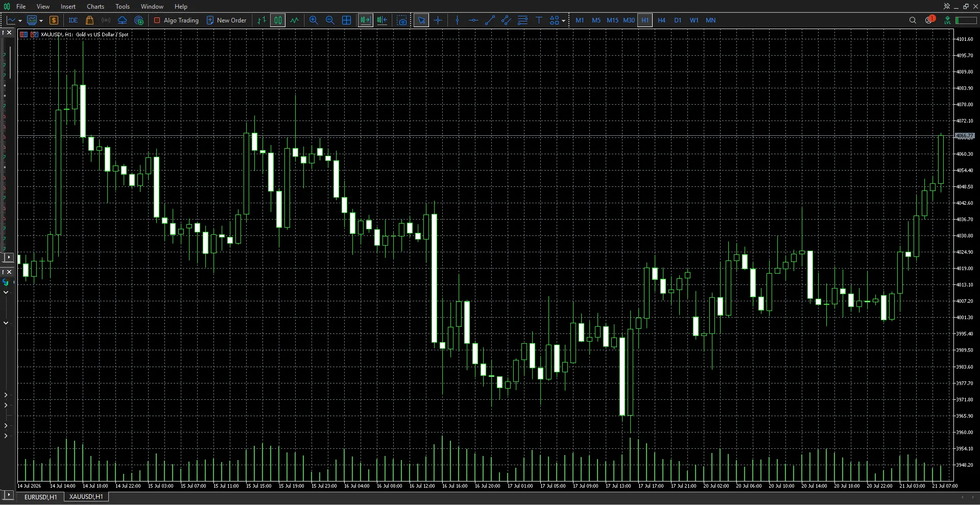The image size is (980, 505).
Task: Select the trendline drawing tool
Action: coord(490,20)
